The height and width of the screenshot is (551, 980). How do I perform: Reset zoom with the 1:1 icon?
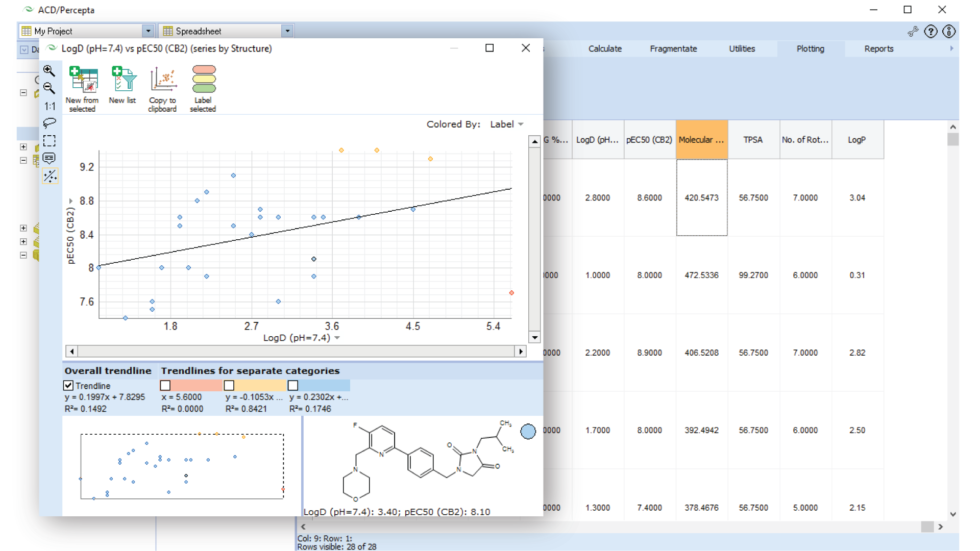point(49,106)
